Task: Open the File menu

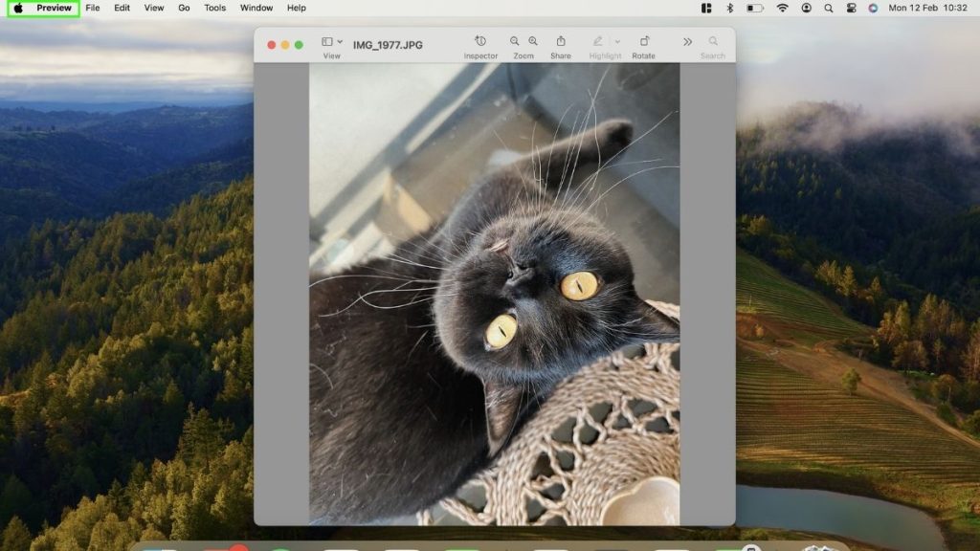Action: (x=93, y=8)
